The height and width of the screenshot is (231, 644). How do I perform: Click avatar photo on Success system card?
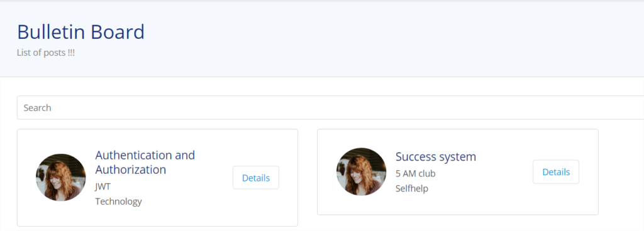[361, 171]
